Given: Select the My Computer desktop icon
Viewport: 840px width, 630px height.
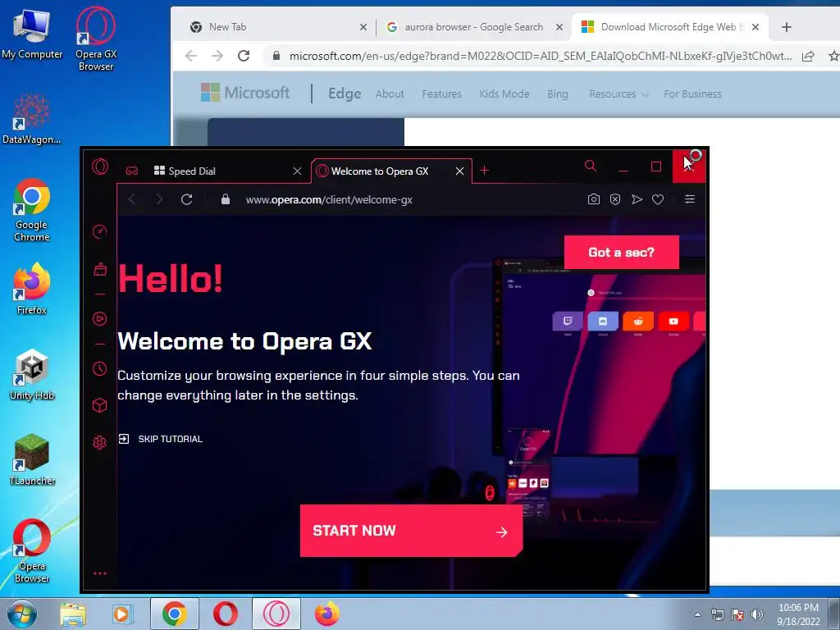Looking at the screenshot, I should coord(32,33).
